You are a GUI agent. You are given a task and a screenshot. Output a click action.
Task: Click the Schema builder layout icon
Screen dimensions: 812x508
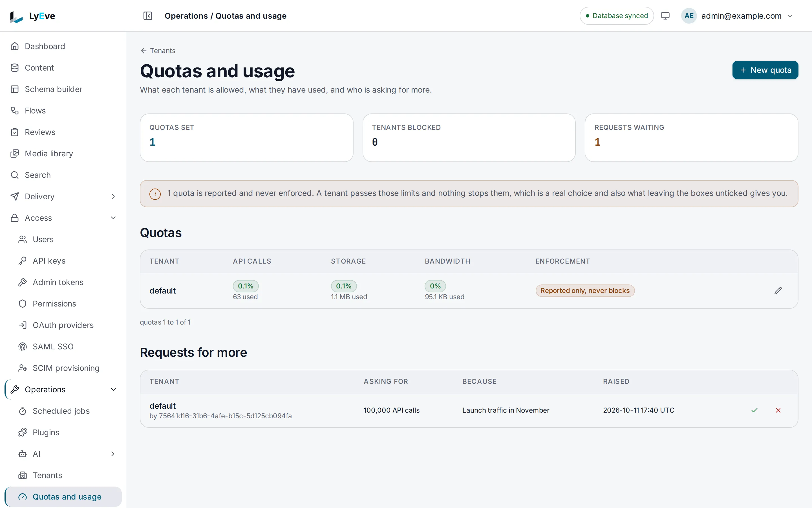click(x=14, y=89)
